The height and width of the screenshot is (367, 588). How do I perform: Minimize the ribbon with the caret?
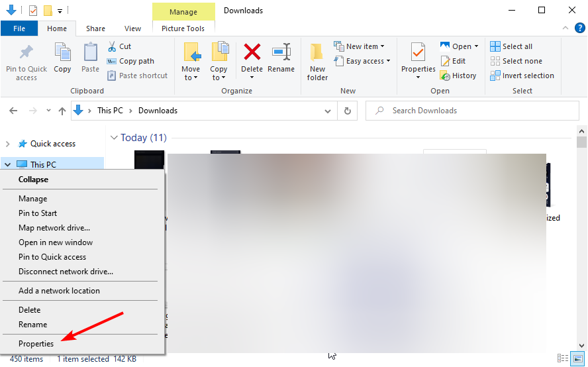[565, 28]
